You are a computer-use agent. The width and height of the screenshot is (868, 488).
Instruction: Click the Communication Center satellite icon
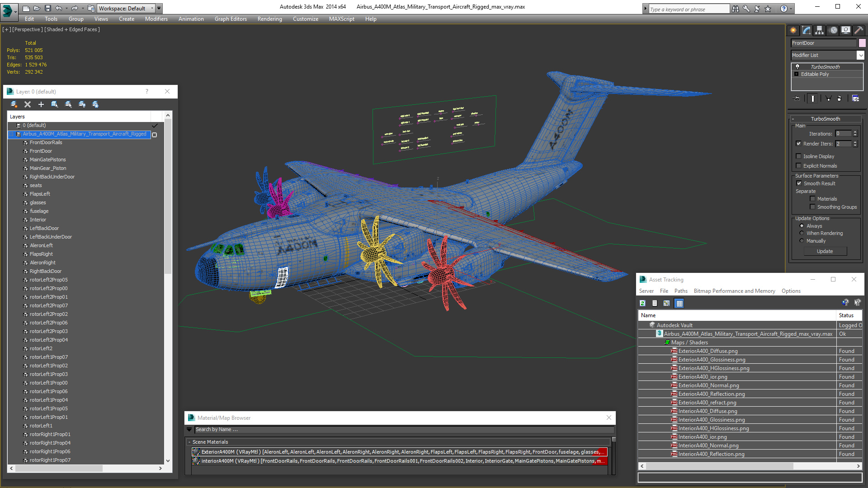pyautogui.click(x=757, y=9)
